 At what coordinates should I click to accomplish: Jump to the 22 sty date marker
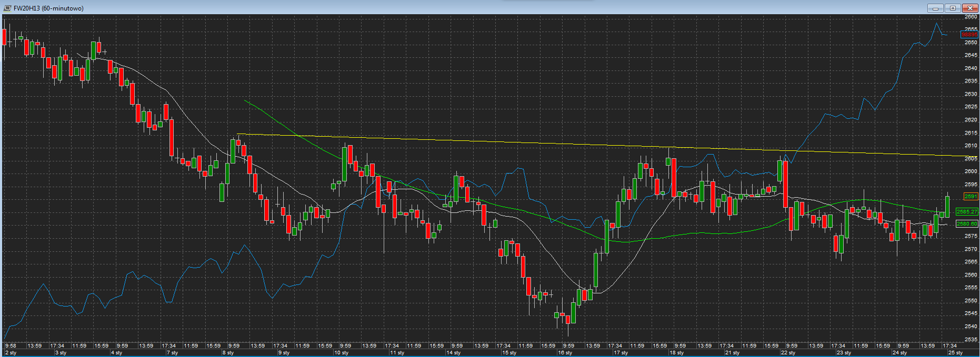pos(788,353)
